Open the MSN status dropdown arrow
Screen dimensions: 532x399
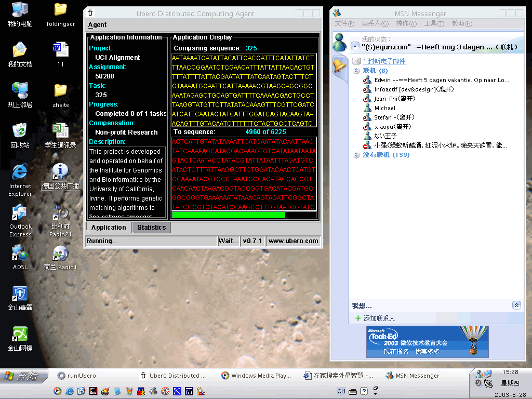355,46
